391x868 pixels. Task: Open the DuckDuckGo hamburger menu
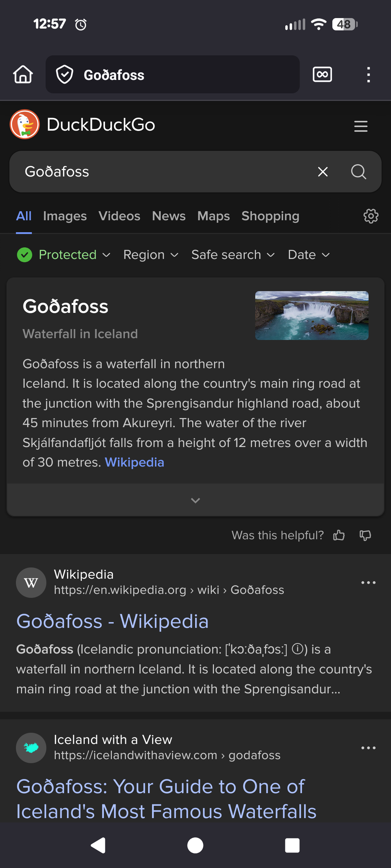tap(361, 126)
